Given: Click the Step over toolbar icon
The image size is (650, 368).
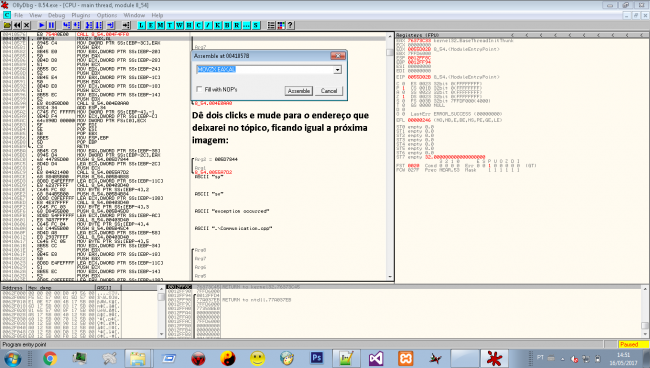Looking at the screenshot, I should 77,25.
